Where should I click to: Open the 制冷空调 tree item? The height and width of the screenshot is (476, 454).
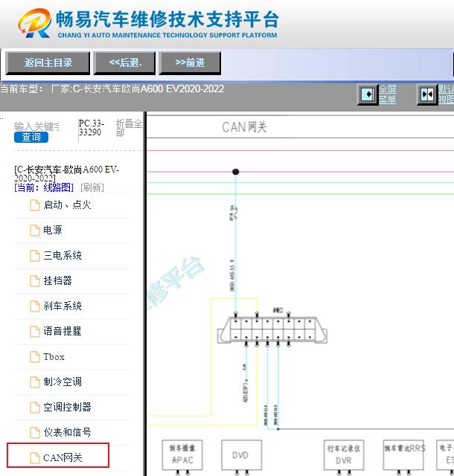[x=63, y=382]
